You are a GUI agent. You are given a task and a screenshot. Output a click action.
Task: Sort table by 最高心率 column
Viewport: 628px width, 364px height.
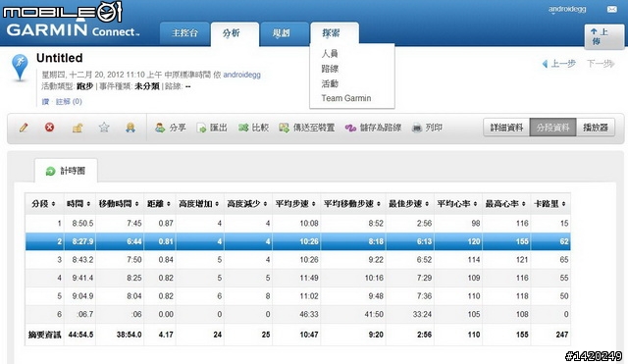(506, 204)
